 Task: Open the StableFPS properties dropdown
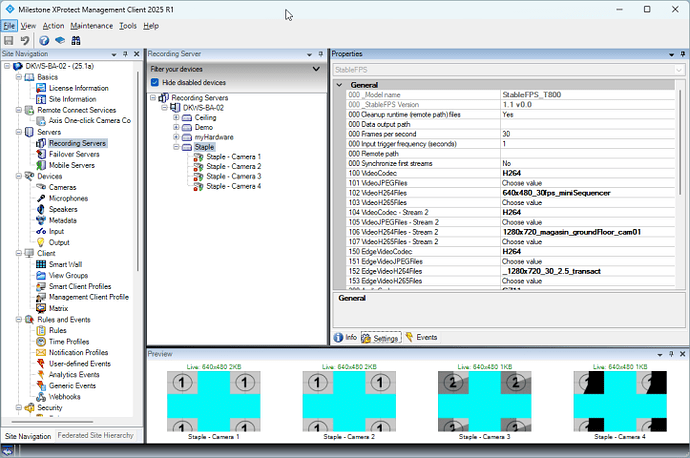click(x=679, y=70)
